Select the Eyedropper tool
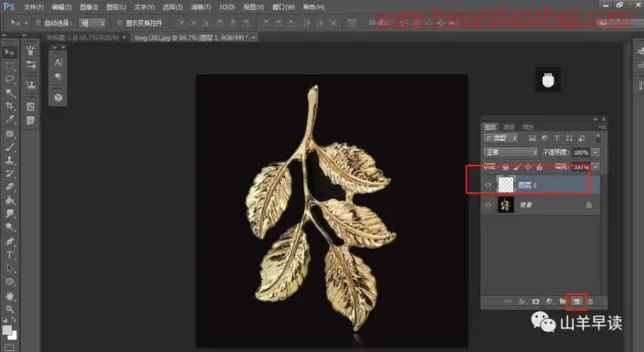The height and width of the screenshot is (352, 644). tap(9, 120)
